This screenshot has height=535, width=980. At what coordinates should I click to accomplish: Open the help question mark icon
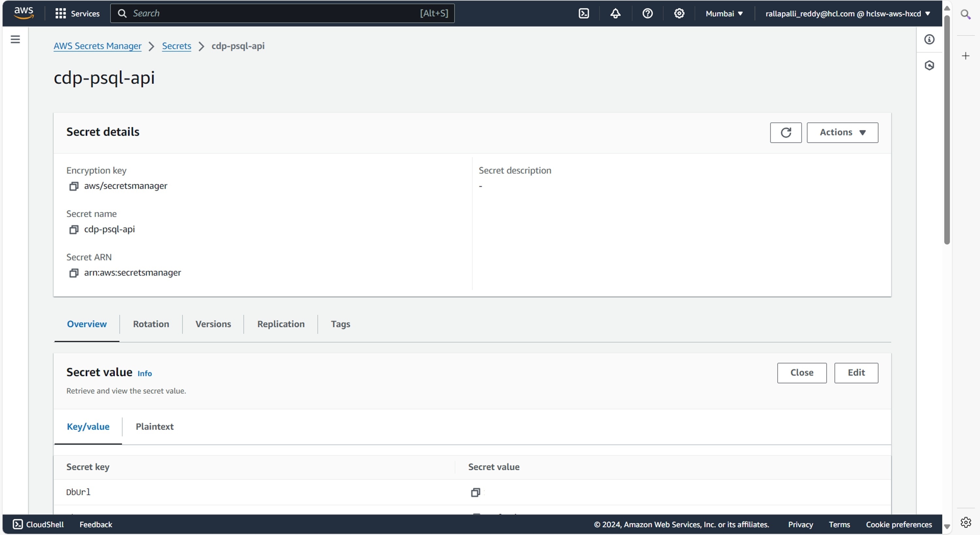tap(647, 14)
